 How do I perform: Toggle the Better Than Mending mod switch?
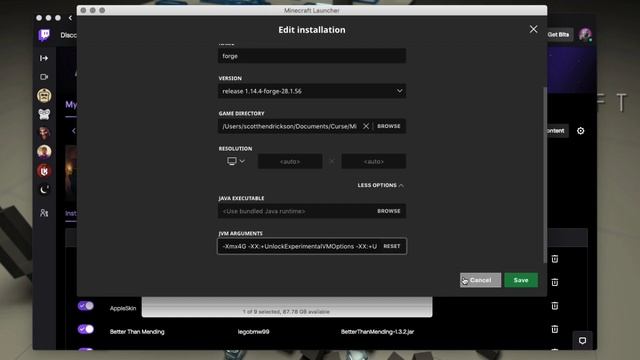pyautogui.click(x=86, y=329)
